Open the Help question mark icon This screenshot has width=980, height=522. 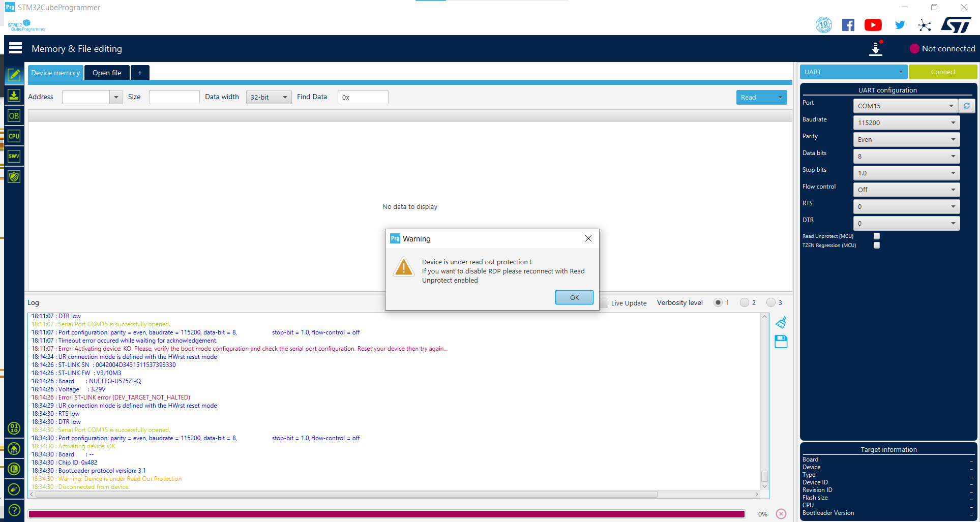(14, 509)
